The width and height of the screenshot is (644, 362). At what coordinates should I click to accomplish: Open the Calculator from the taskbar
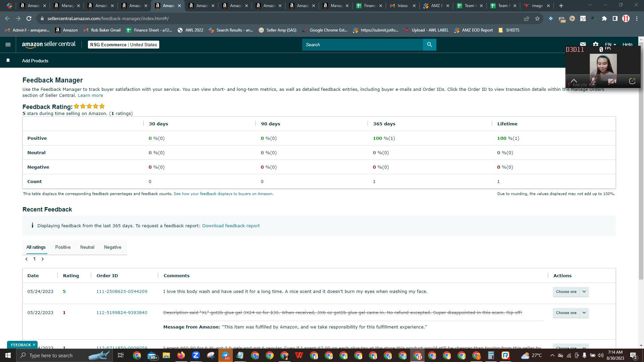[x=491, y=355]
